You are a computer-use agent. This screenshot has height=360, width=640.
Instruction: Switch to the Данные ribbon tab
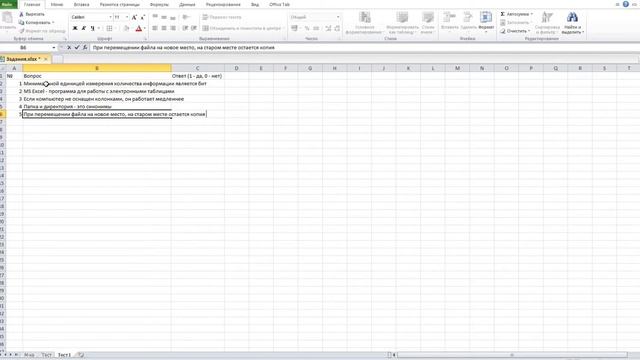pos(187,4)
